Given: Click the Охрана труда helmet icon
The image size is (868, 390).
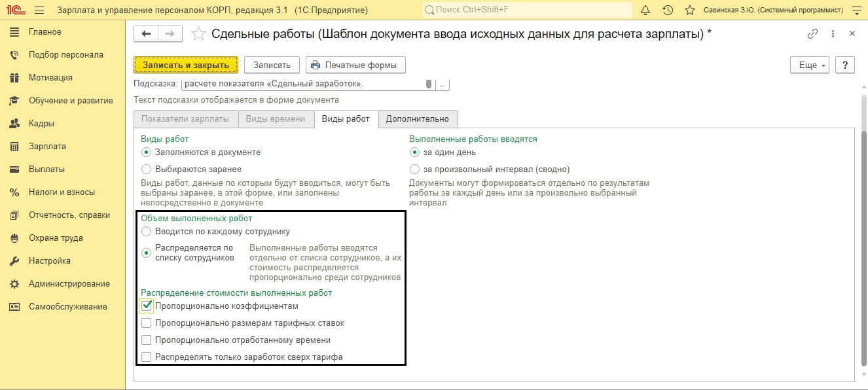Looking at the screenshot, I should 14,238.
